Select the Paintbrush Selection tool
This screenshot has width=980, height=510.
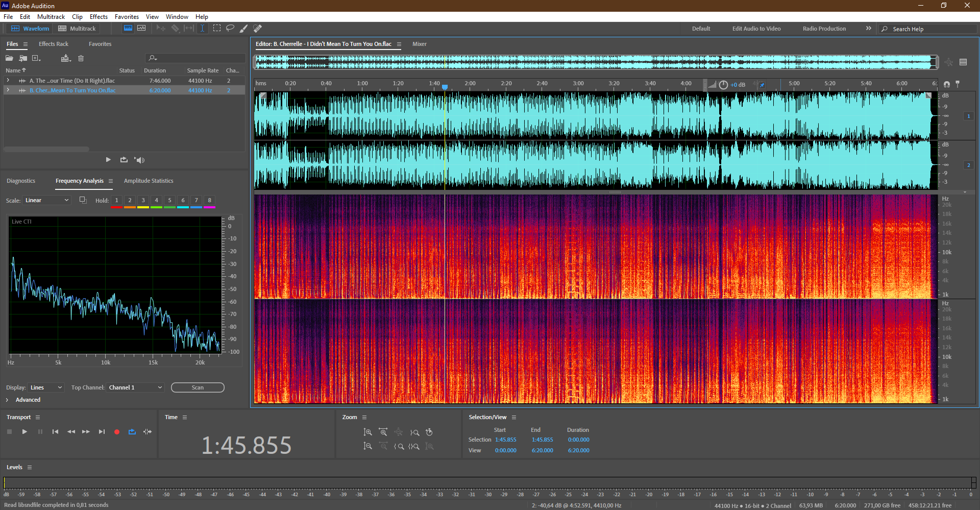pyautogui.click(x=244, y=29)
